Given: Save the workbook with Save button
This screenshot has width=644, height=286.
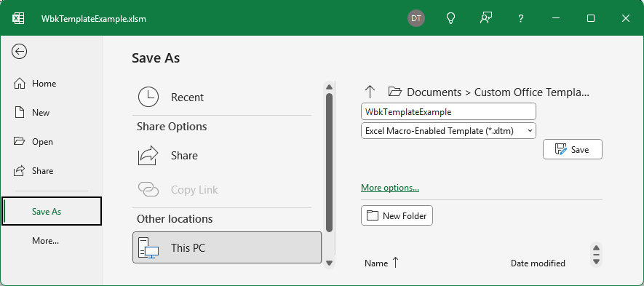Looking at the screenshot, I should tap(573, 150).
